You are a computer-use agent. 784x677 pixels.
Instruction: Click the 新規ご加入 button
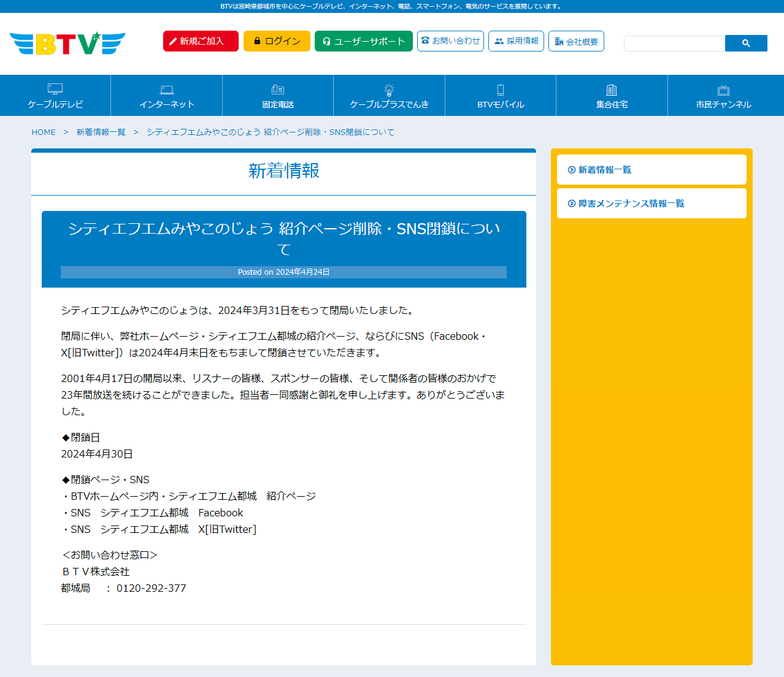(x=201, y=41)
